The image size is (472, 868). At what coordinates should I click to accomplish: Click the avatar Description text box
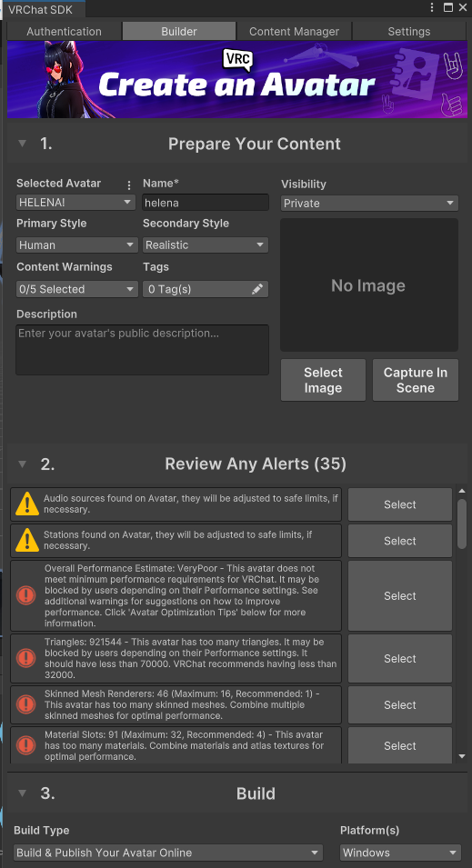pyautogui.click(x=143, y=350)
